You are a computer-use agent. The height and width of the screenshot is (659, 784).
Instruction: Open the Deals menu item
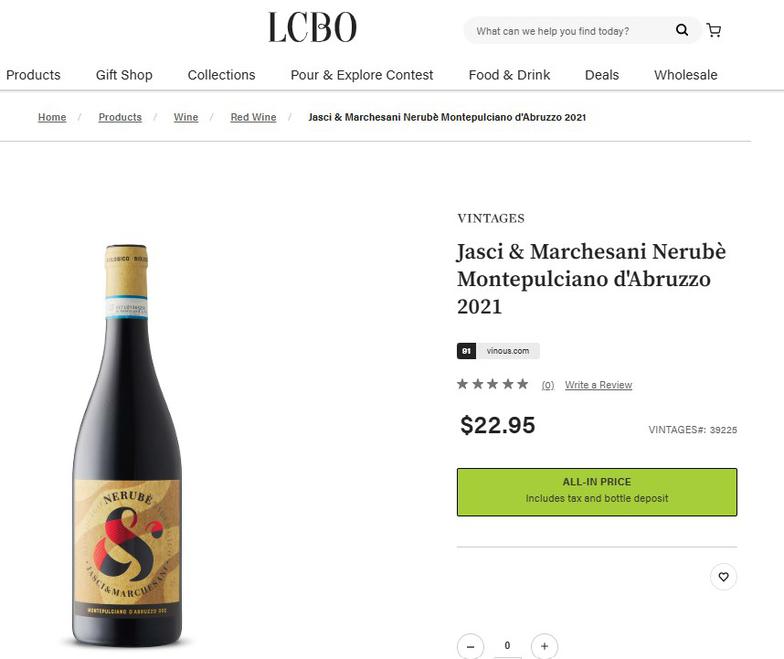pyautogui.click(x=602, y=75)
